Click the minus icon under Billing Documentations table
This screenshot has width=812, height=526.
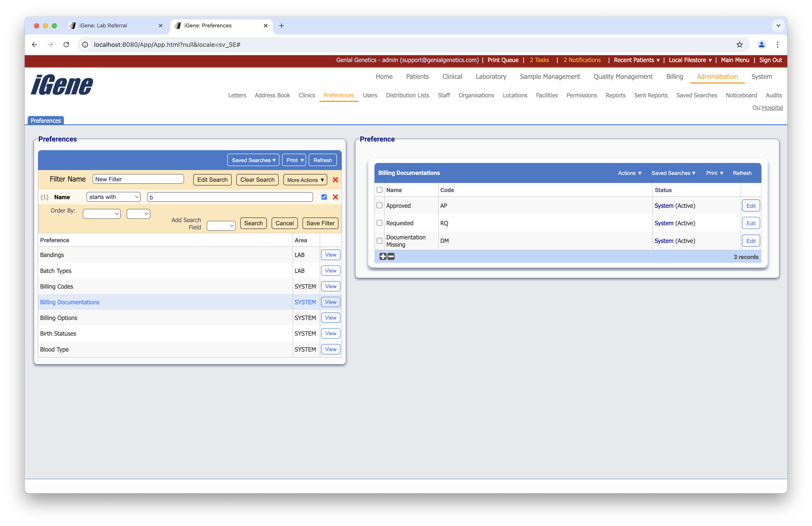tap(391, 256)
